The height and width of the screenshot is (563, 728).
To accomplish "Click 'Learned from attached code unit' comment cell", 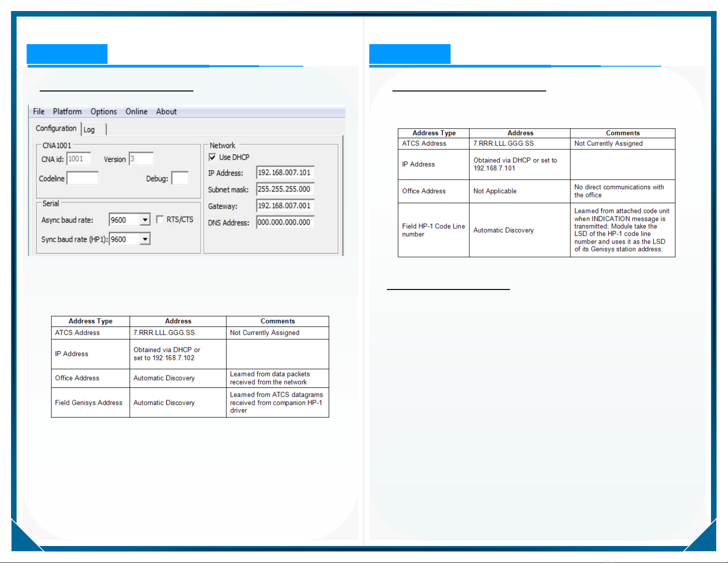I will click(x=622, y=230).
